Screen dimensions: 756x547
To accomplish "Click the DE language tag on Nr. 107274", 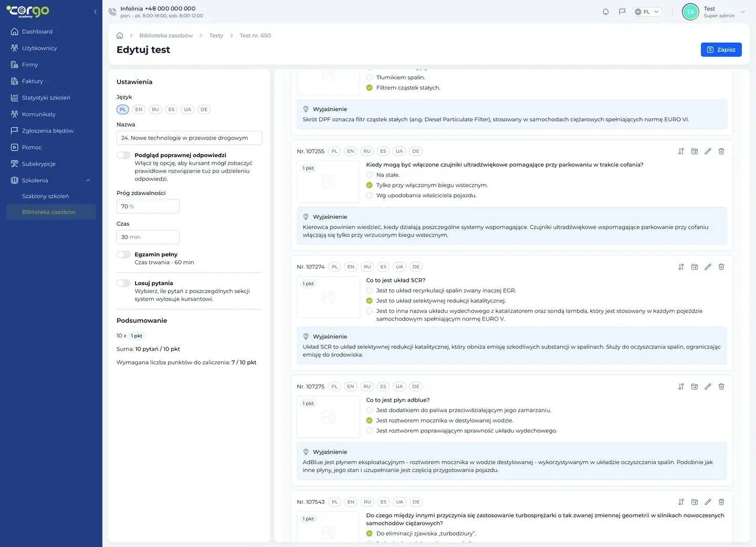I will point(416,267).
